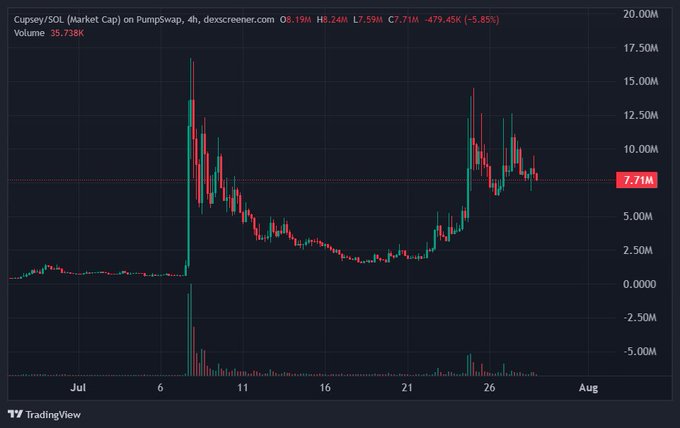
Task: Open the TradingView text link
Action: (x=53, y=415)
